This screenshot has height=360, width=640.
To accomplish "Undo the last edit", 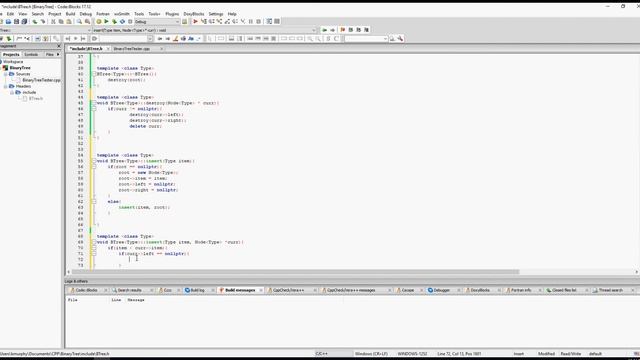I will [35, 22].
